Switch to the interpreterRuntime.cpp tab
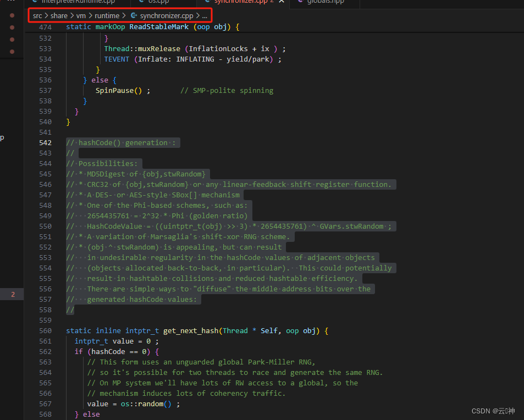Image resolution: width=524 pixels, height=420 pixels. [78, 2]
